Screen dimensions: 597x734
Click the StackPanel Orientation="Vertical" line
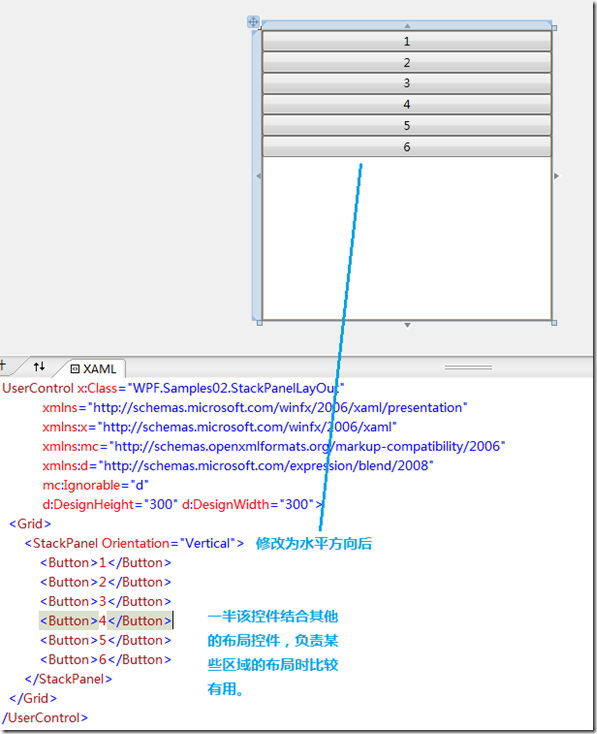point(134,543)
